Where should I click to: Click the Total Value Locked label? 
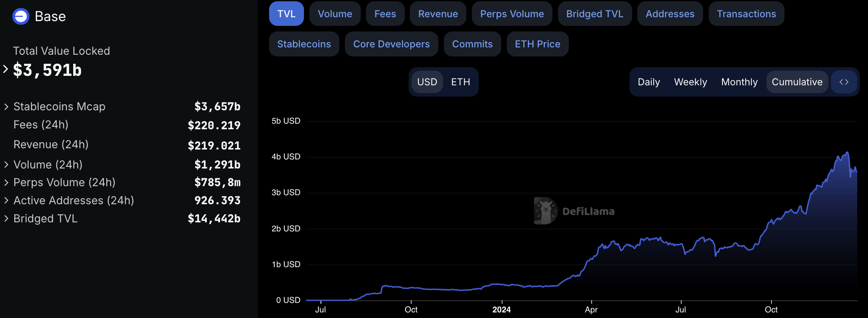click(x=62, y=51)
